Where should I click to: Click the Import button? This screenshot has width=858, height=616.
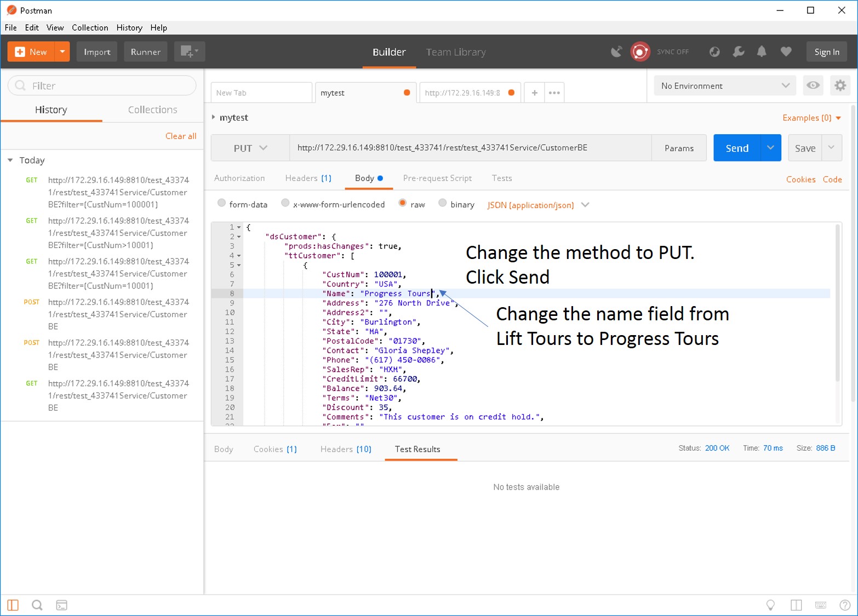(x=97, y=51)
